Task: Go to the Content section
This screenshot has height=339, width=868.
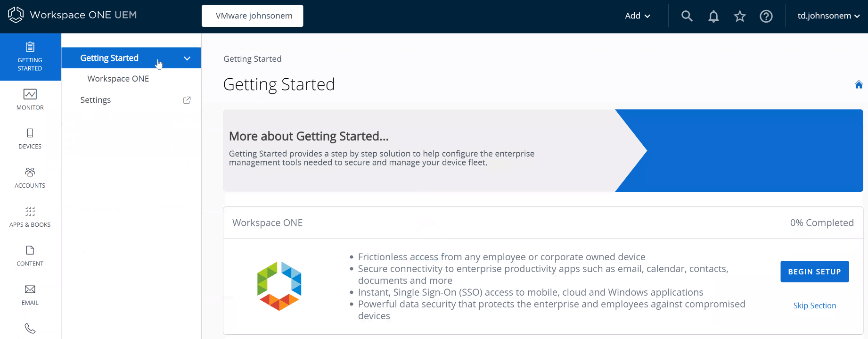Action: 30,256
